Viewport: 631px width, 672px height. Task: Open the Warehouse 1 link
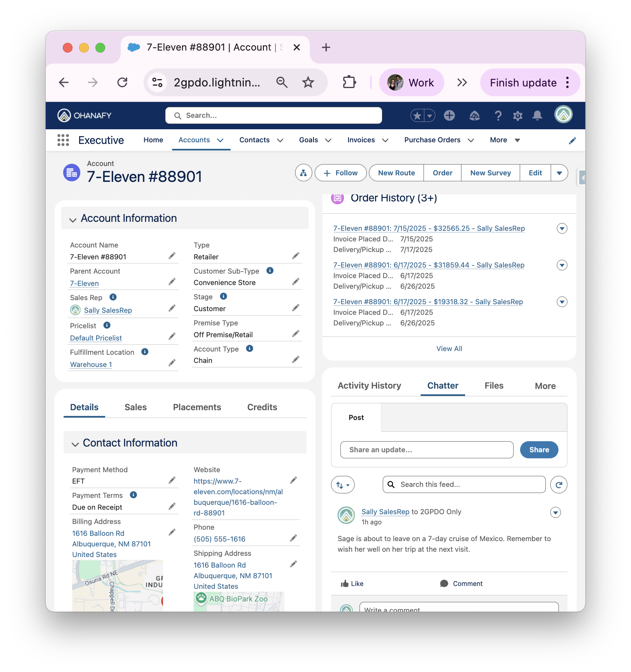[x=91, y=365]
